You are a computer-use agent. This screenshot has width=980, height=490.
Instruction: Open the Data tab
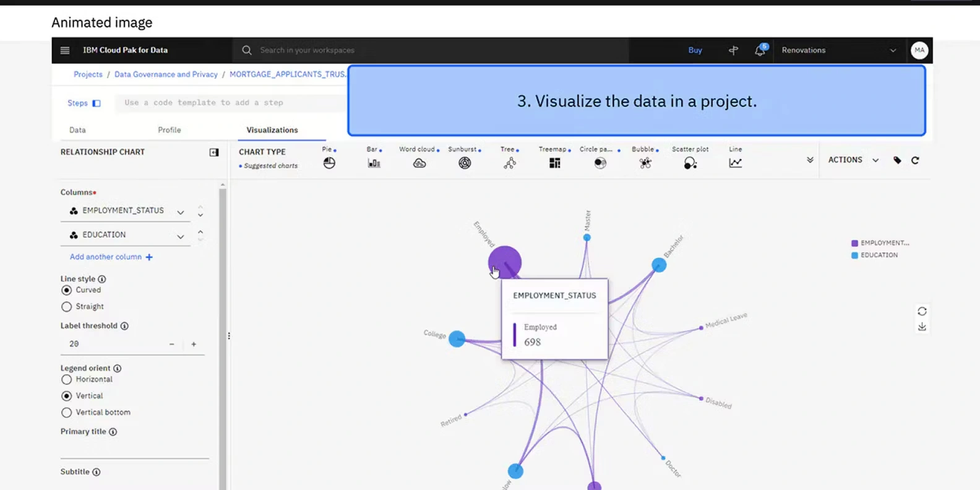[x=77, y=130]
